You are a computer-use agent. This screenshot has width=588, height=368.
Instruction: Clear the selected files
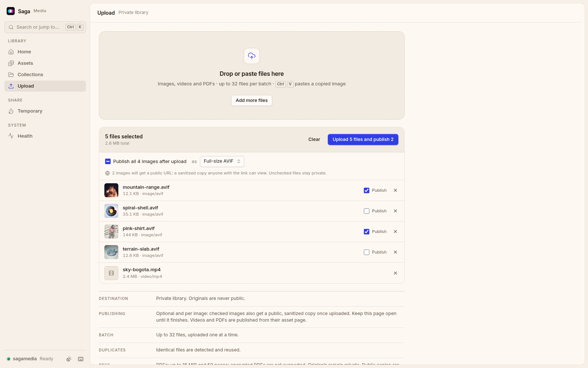[314, 139]
